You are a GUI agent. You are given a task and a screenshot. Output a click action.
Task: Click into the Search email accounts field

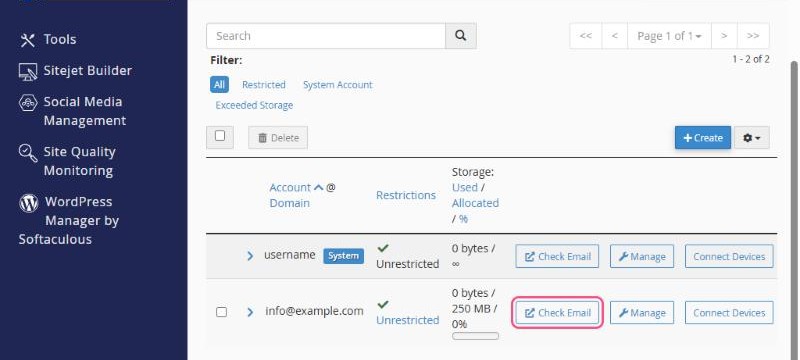pos(326,36)
